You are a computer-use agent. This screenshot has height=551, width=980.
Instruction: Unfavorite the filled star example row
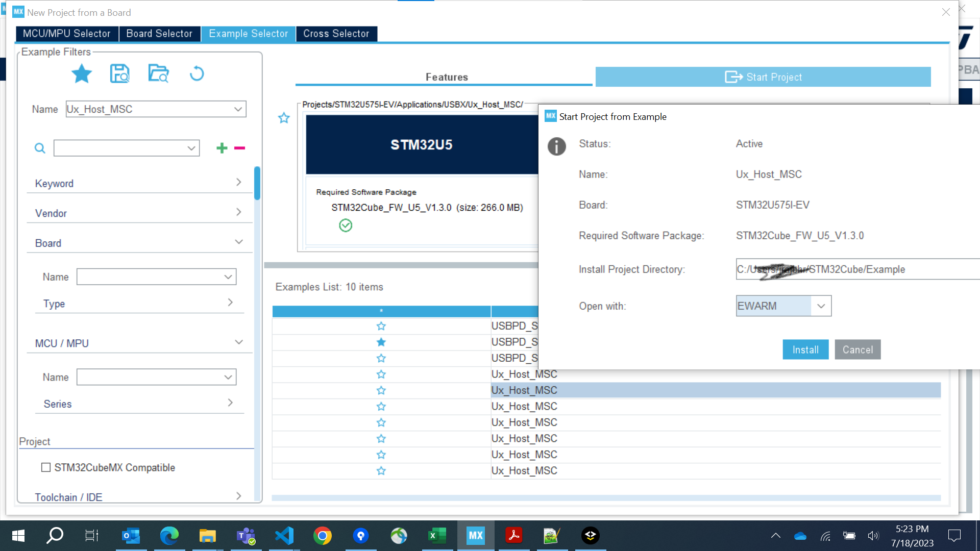coord(381,342)
